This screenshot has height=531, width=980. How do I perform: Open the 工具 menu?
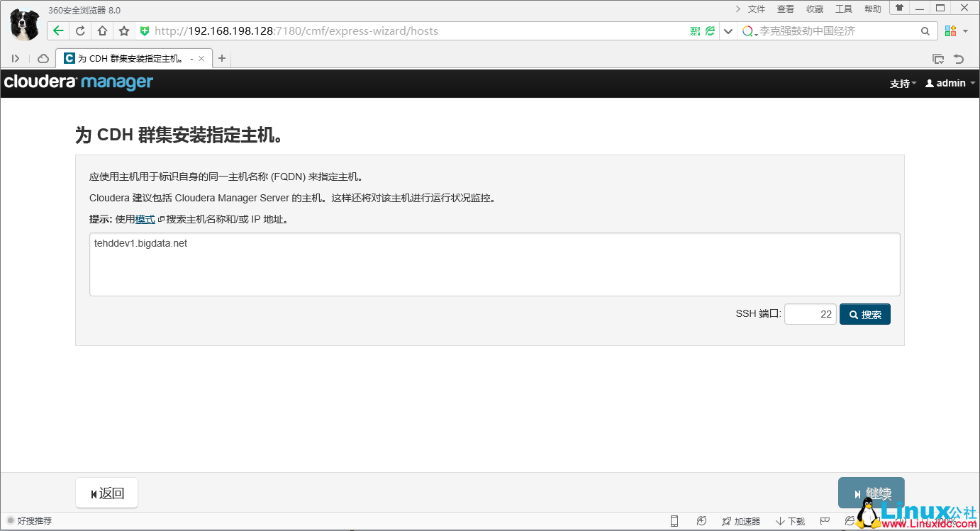(844, 9)
